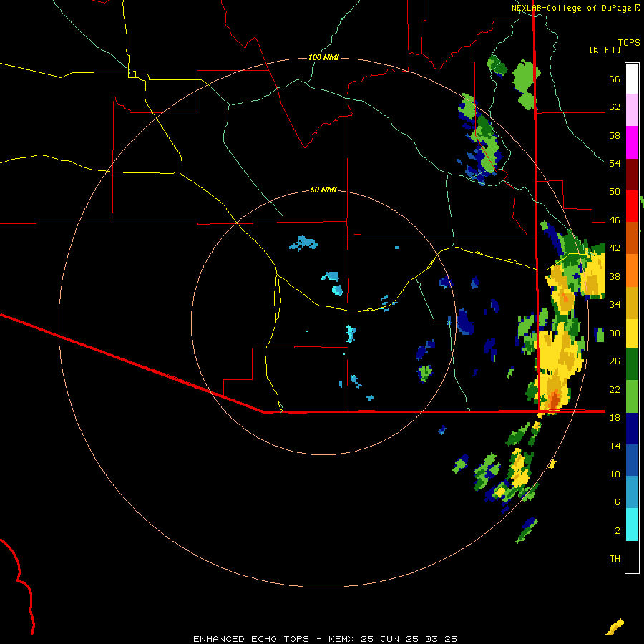This screenshot has width=644, height=644.
Task: Select the 58 scale label
Action: (x=615, y=135)
